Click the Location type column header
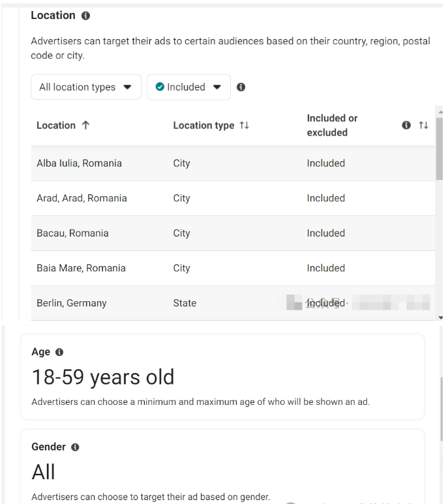Screen dimensions: 448x504 coord(203,125)
